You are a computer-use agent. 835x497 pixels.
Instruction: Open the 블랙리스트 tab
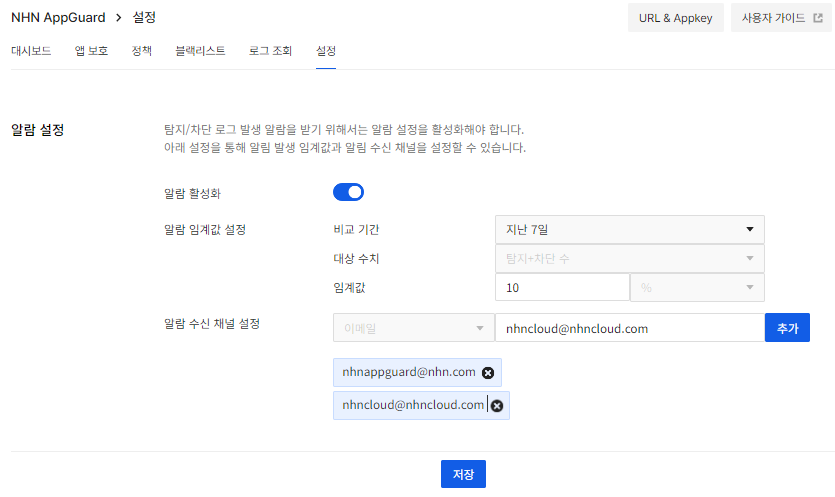[200, 51]
